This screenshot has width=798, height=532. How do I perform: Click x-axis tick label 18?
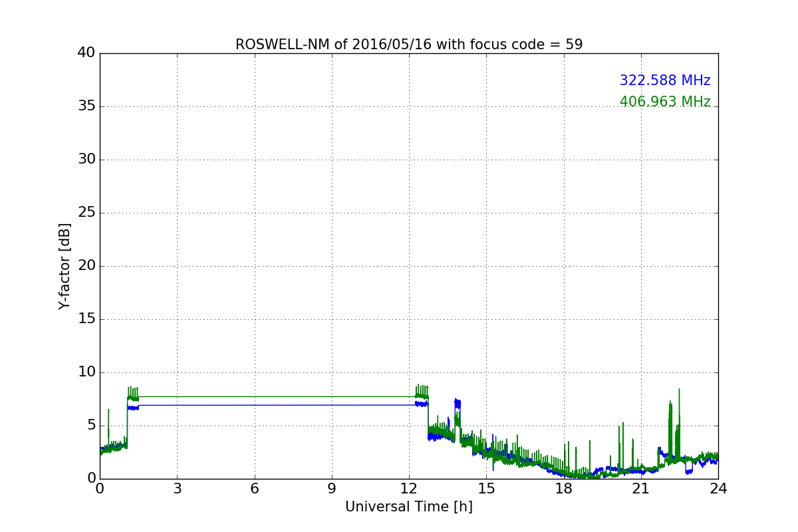[564, 489]
